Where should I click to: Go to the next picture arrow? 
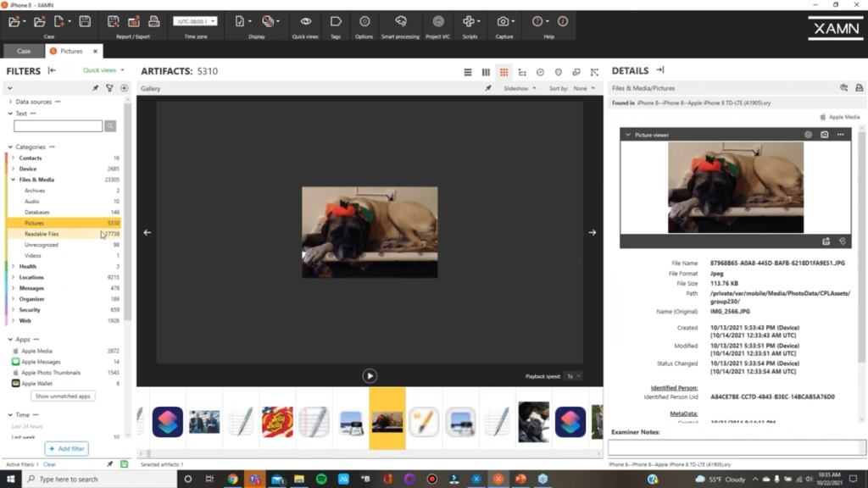click(593, 232)
